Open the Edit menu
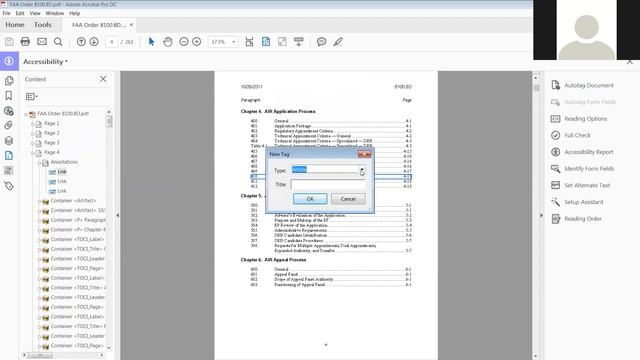Screen dimensions: 640x360 [x=20, y=13]
